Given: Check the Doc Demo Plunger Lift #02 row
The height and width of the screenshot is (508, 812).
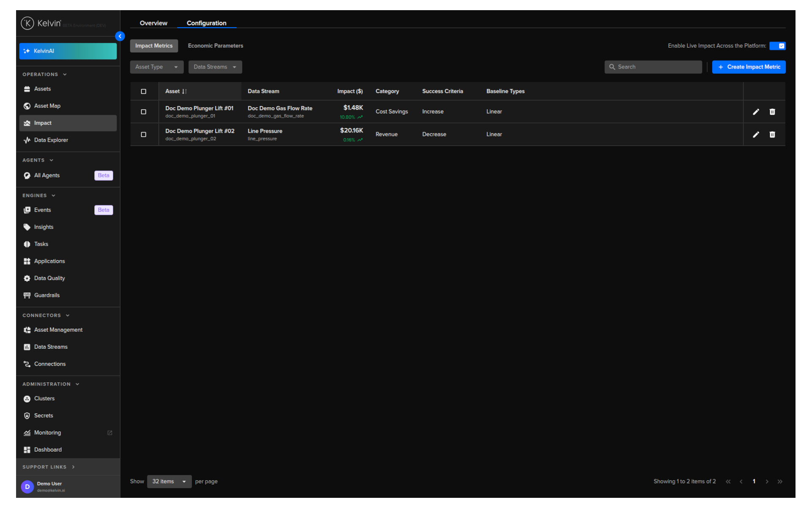Looking at the screenshot, I should click(143, 135).
